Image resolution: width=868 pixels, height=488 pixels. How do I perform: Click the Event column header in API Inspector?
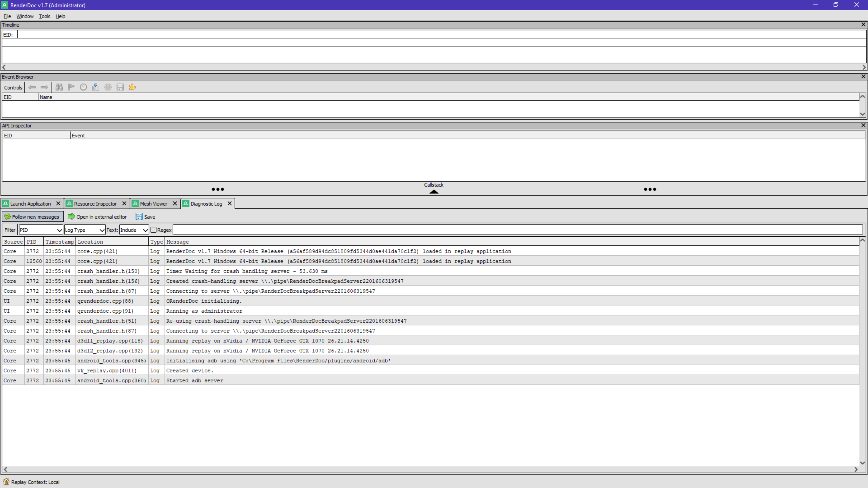468,135
